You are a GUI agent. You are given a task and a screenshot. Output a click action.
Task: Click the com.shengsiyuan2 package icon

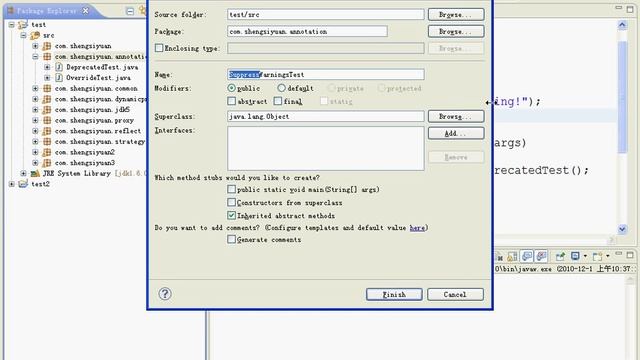click(x=47, y=152)
